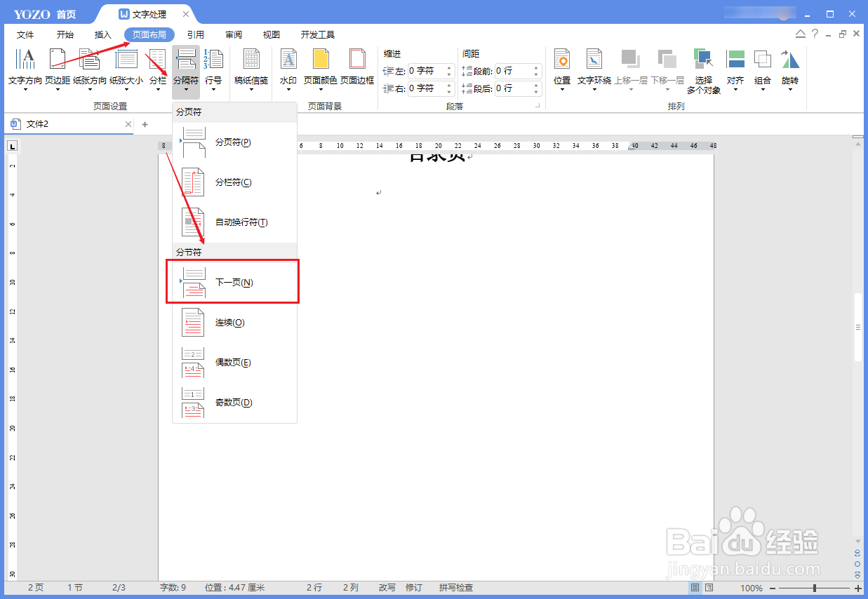Toggle 拼写检查 spell check in status bar

point(456,588)
